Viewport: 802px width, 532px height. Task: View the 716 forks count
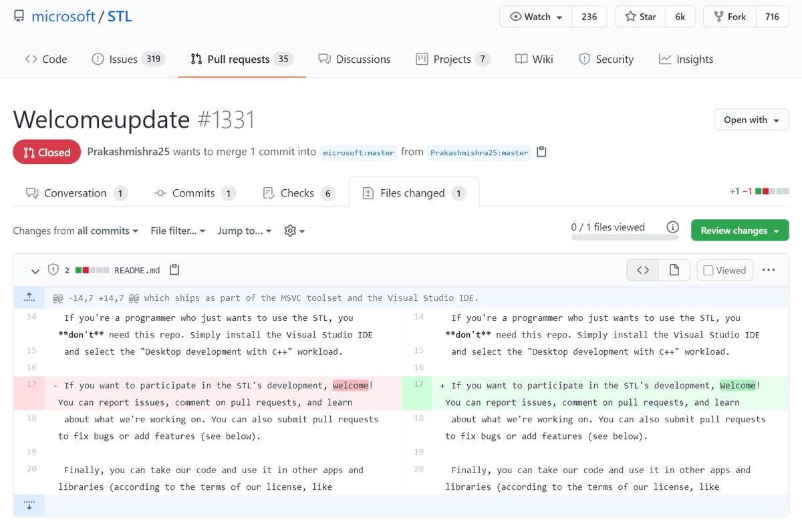(773, 17)
